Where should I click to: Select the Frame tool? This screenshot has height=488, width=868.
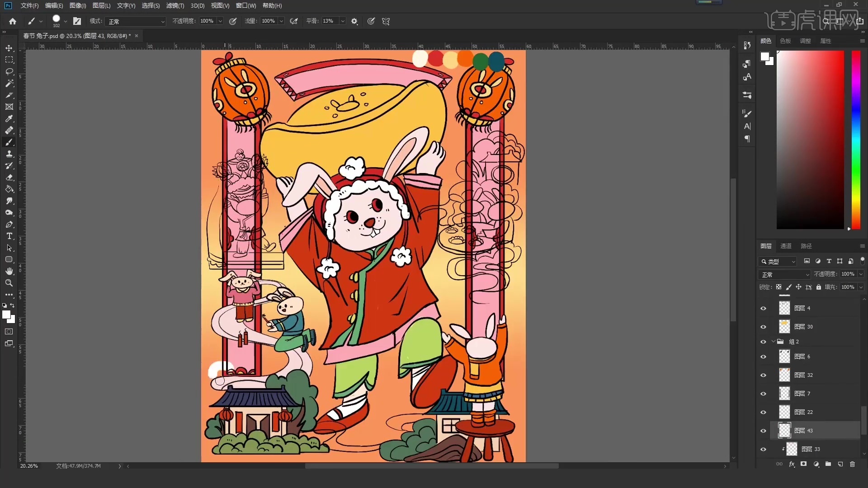(x=9, y=107)
